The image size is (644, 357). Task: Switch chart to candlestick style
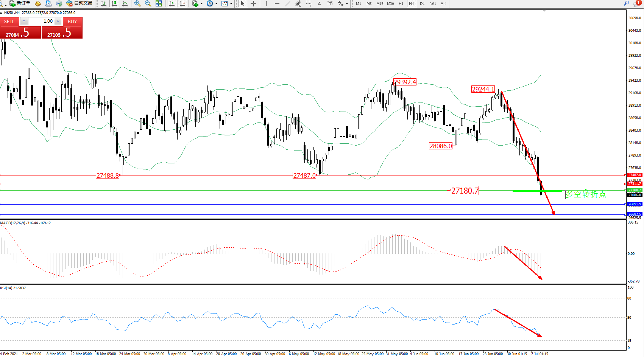point(114,3)
